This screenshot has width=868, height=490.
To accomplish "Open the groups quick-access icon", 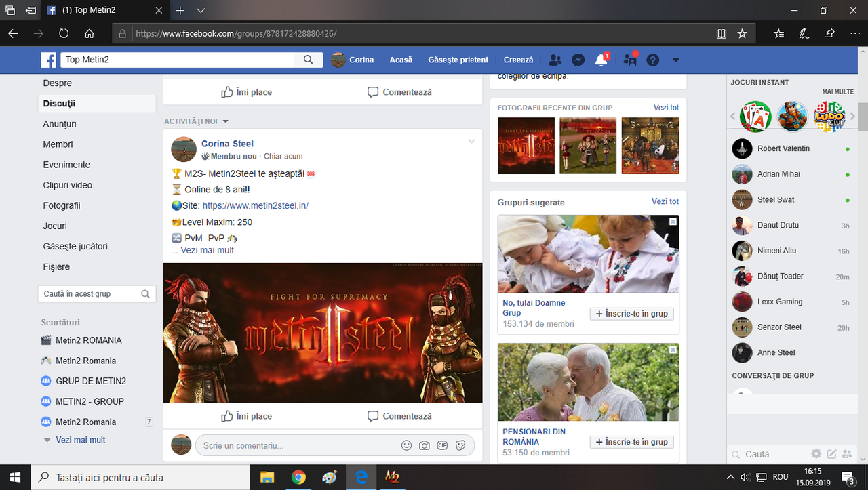I will pyautogui.click(x=630, y=60).
